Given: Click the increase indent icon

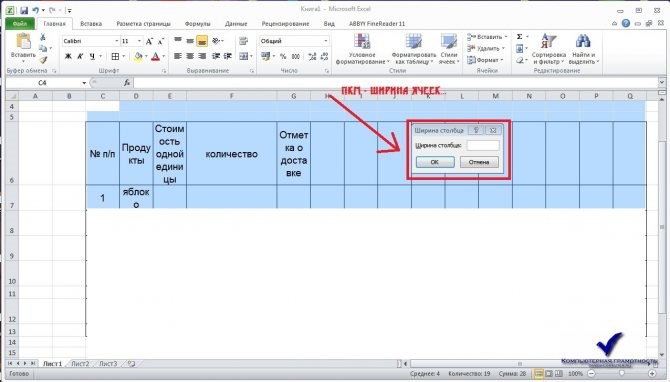Looking at the screenshot, I should coord(228,56).
